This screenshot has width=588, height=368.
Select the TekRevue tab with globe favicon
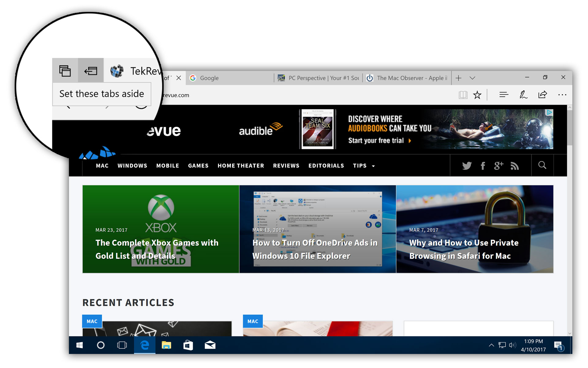tap(135, 71)
